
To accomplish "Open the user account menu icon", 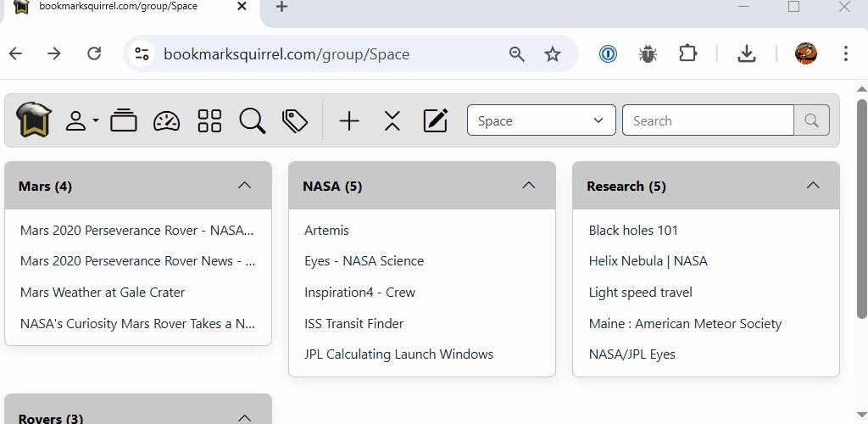I will pos(82,120).
